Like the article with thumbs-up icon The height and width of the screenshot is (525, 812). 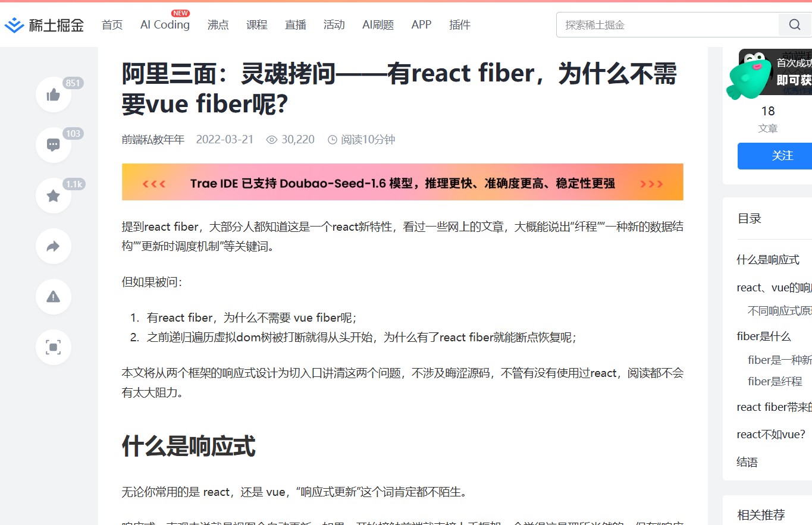pyautogui.click(x=54, y=95)
